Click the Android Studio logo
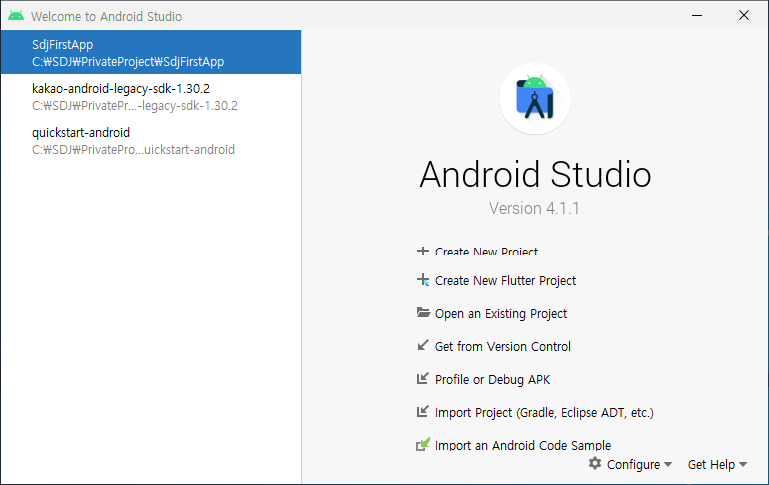The image size is (769, 485). click(535, 99)
